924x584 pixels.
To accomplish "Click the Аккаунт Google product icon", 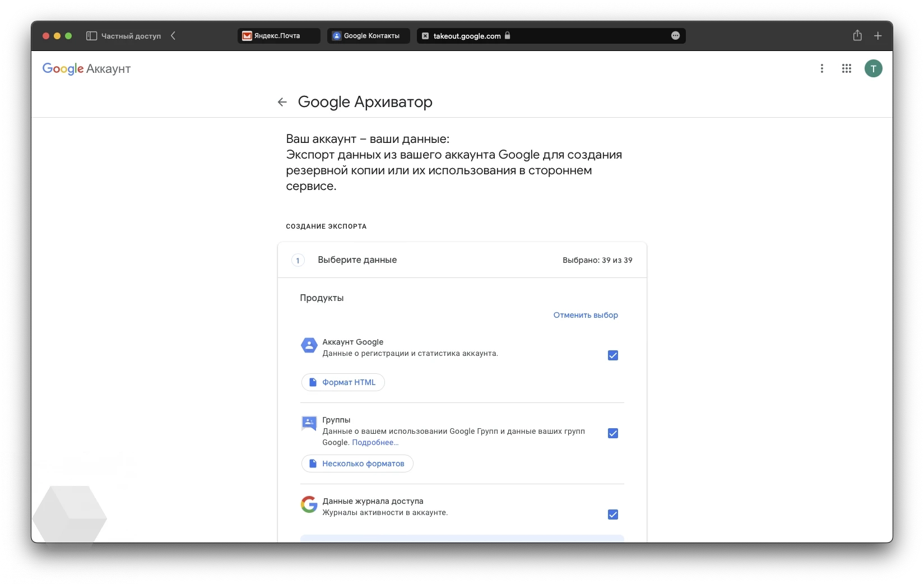I will point(309,345).
